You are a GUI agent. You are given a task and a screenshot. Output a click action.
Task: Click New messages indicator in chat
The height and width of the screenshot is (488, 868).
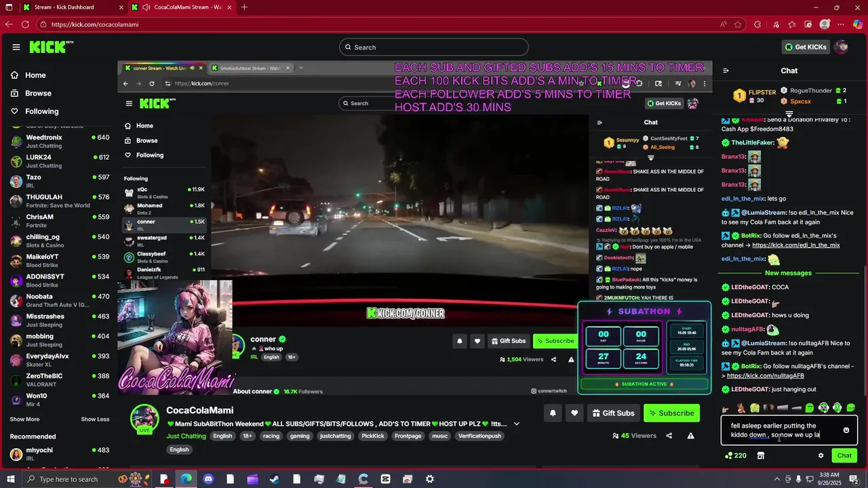tap(788, 273)
